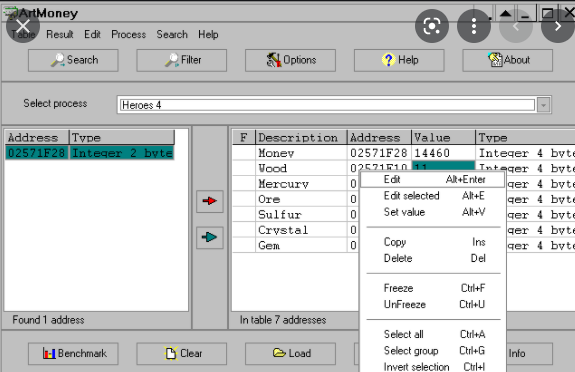The image size is (575, 372).
Task: Click the Help button with question mark
Action: [399, 61]
